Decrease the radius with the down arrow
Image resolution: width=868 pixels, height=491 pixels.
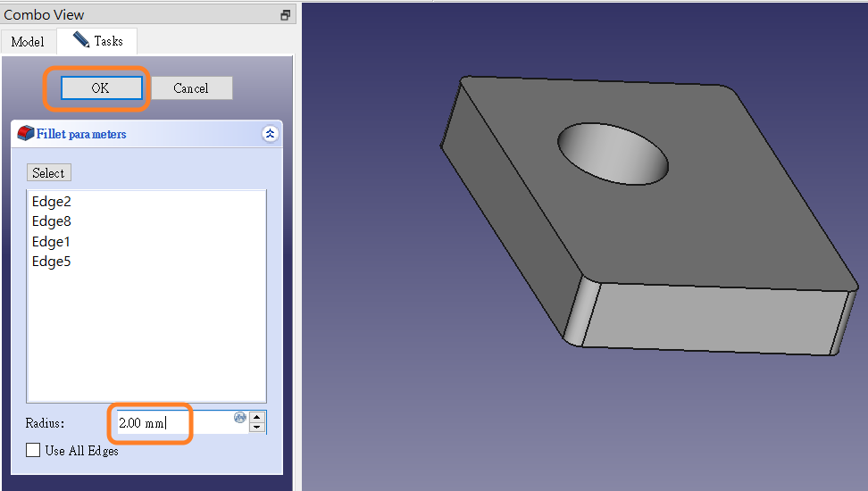[257, 428]
